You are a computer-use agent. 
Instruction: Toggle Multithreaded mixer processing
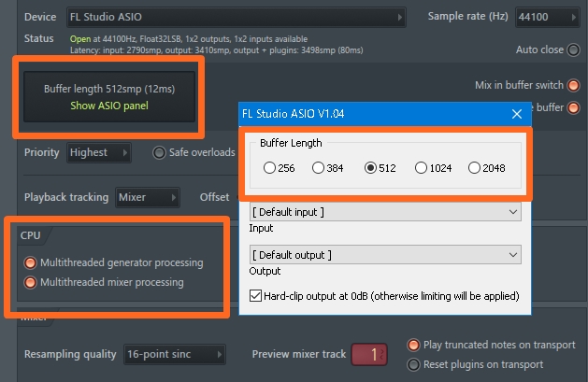(30, 282)
